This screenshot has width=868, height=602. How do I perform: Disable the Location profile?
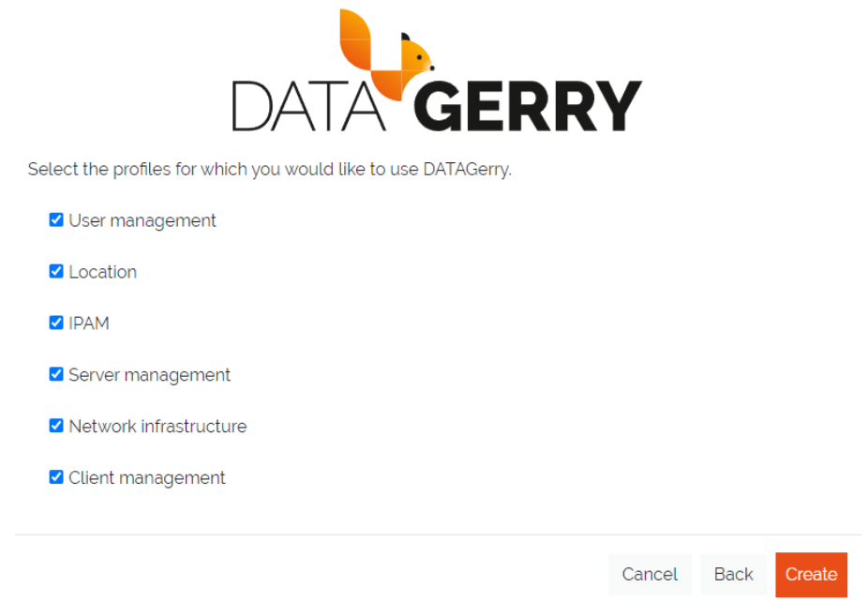(56, 271)
